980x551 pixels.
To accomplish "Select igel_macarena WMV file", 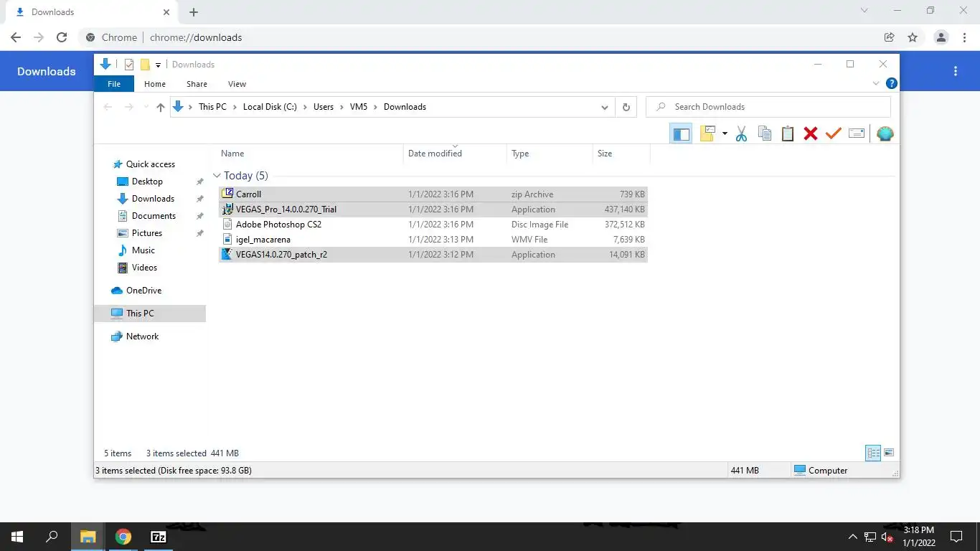I will [x=433, y=240].
